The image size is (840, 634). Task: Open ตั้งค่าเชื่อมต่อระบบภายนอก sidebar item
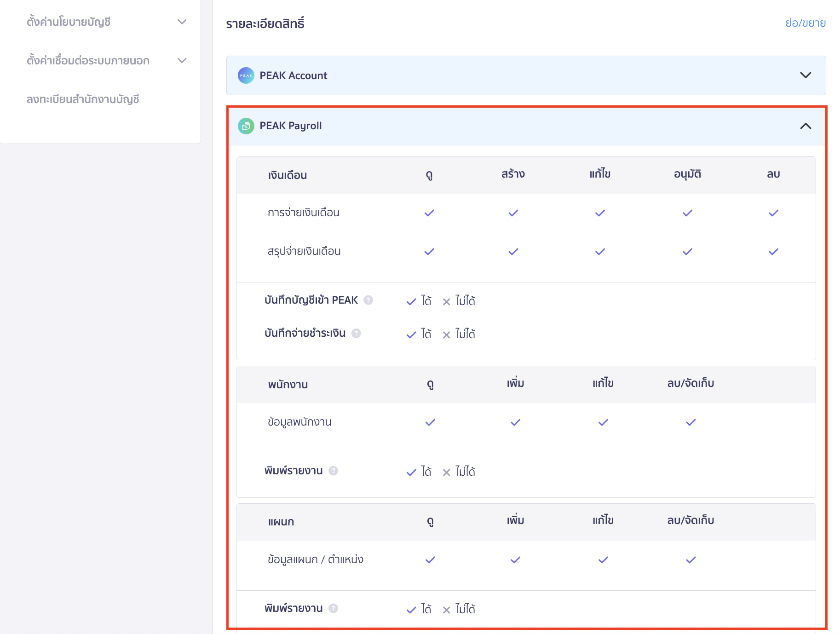tap(88, 60)
